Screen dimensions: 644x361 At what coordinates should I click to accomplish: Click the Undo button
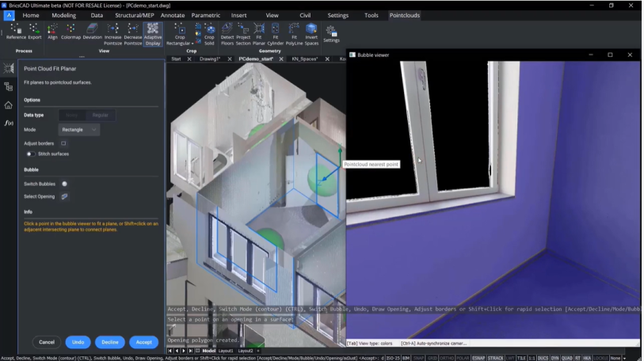pyautogui.click(x=78, y=342)
